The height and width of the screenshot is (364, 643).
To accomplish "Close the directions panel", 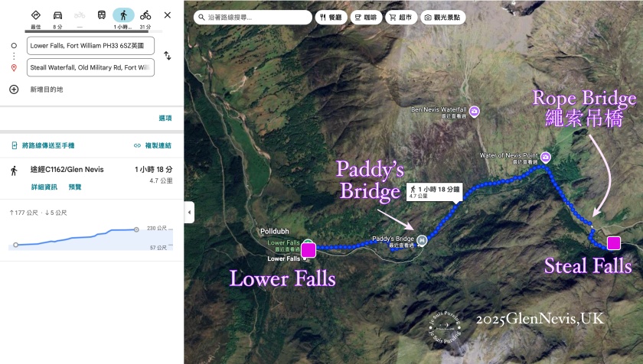I will click(x=168, y=15).
